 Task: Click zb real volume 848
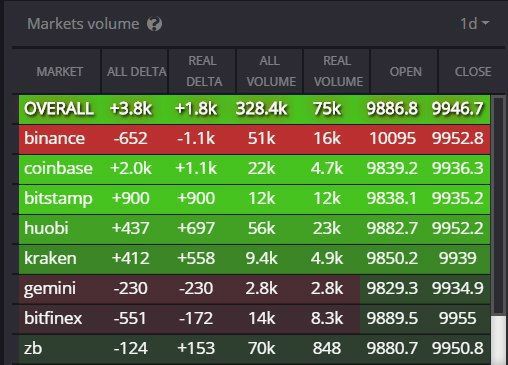[x=327, y=348]
